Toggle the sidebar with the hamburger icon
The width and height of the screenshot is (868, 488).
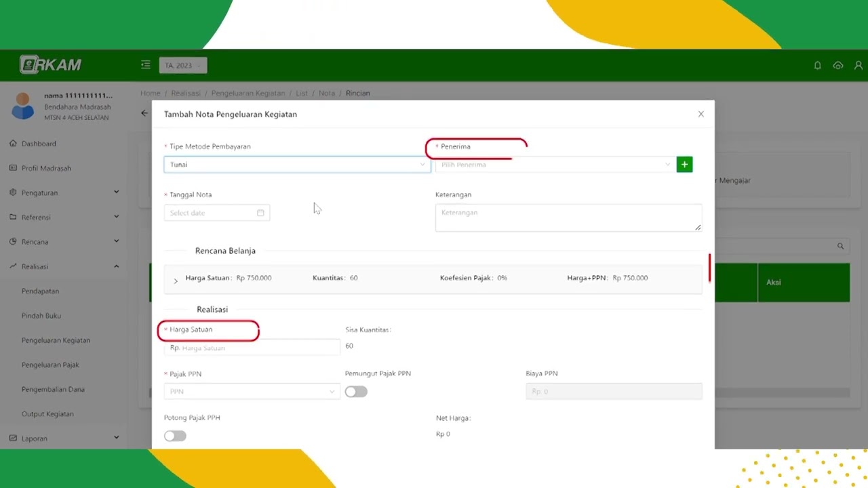tap(145, 65)
